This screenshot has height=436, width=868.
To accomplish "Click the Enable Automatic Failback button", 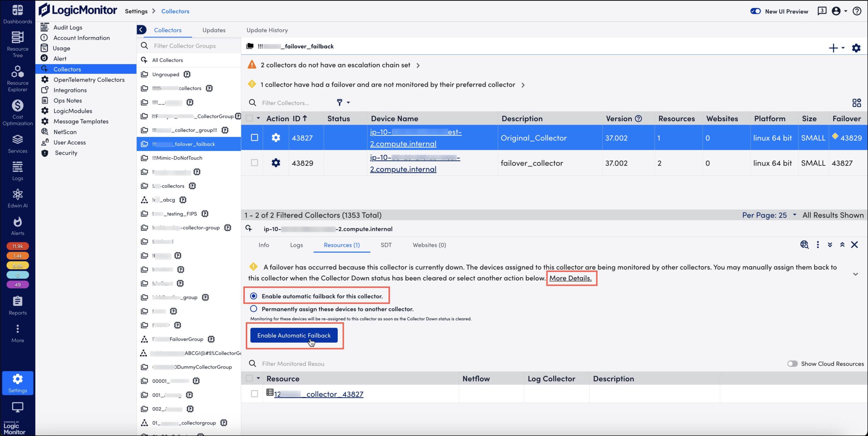I will [294, 335].
